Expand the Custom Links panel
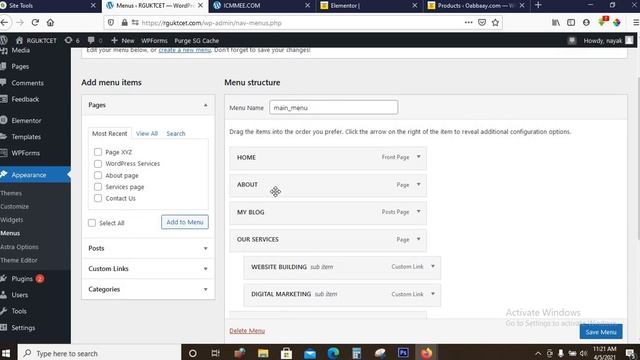Screen dimensions: 640x360 205,269
